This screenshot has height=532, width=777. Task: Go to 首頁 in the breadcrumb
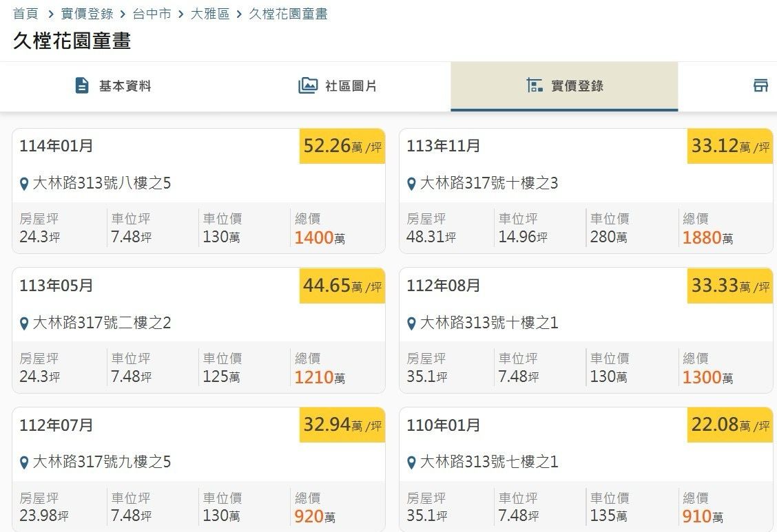point(25,14)
